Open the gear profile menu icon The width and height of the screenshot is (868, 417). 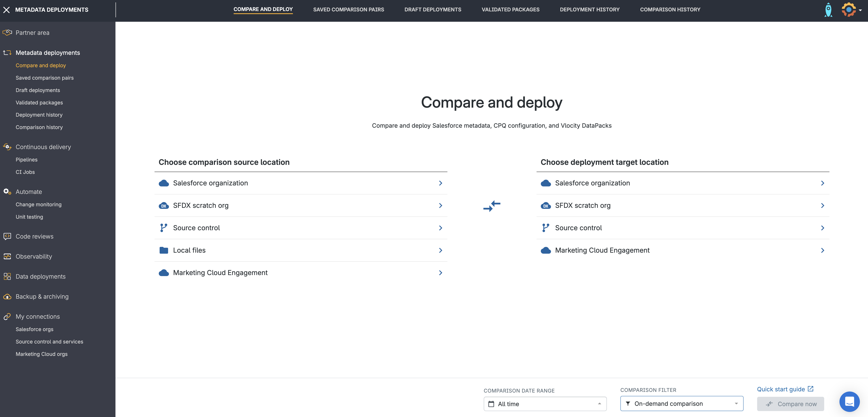[848, 10]
